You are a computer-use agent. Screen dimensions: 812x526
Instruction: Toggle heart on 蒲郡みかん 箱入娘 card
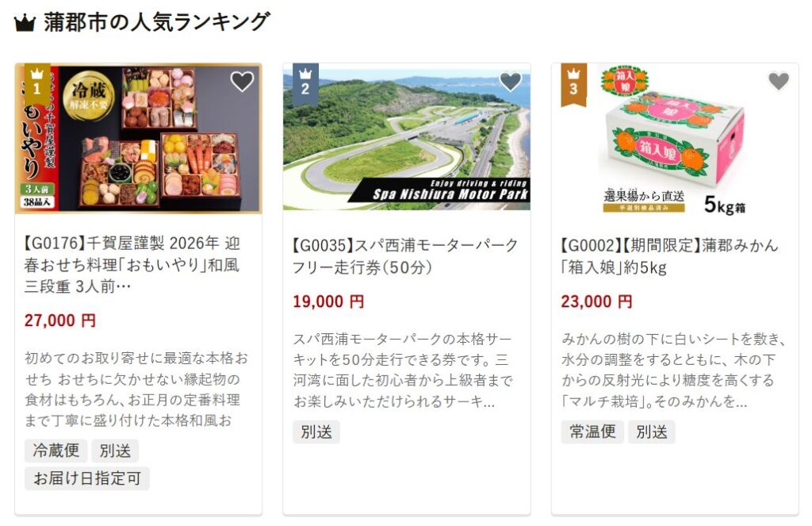tap(779, 82)
